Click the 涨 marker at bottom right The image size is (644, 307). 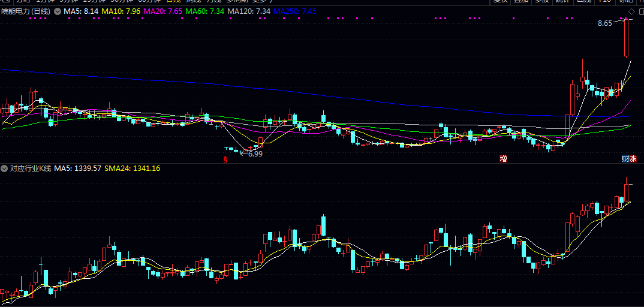click(633, 159)
